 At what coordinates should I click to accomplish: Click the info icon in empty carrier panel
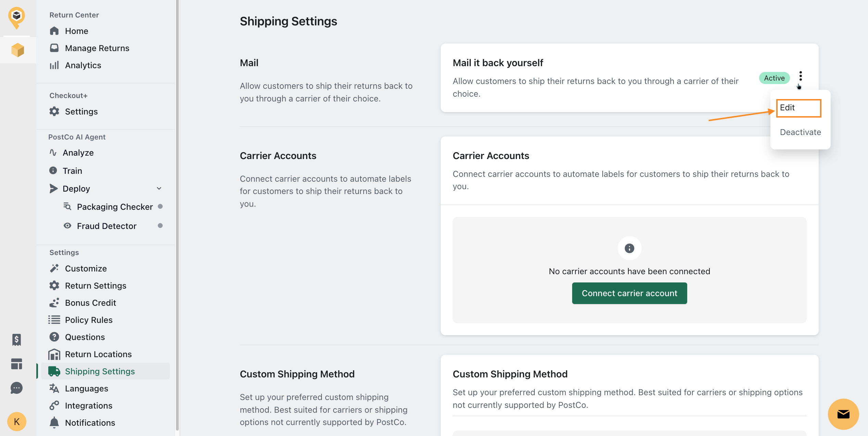point(629,248)
